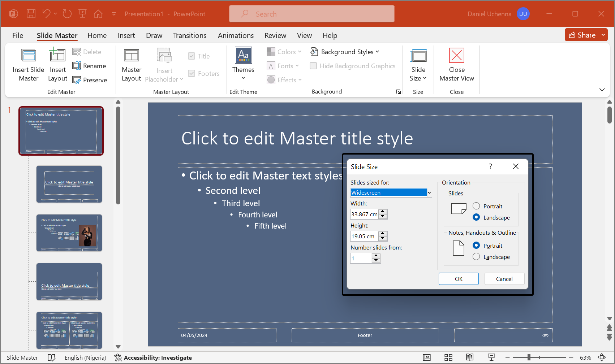Click Cancel in Slide Size dialog
Viewport: 615px width, 364px height.
(x=504, y=279)
